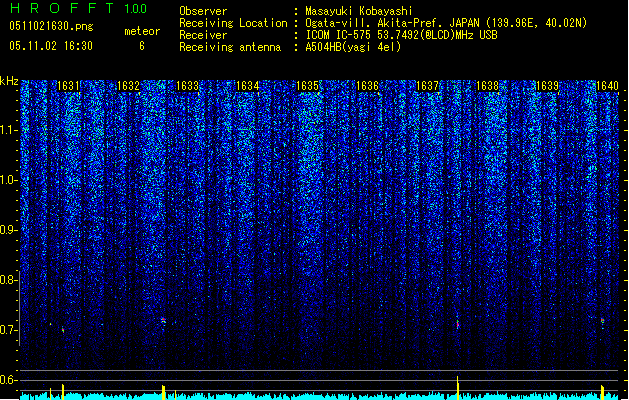Click the 'Receiving Location' field label

coord(233,23)
